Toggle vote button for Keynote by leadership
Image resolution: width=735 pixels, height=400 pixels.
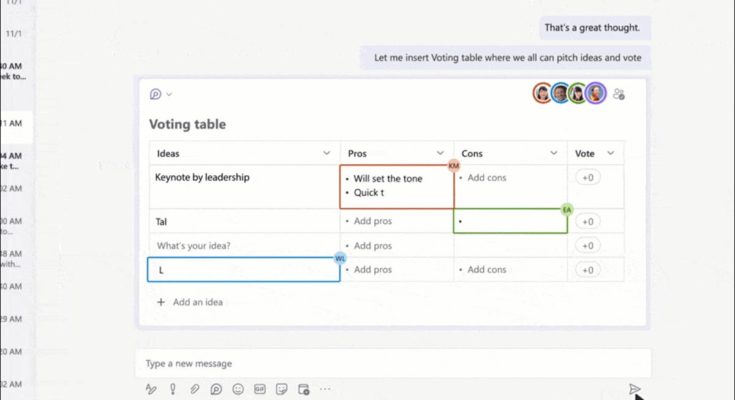point(587,177)
